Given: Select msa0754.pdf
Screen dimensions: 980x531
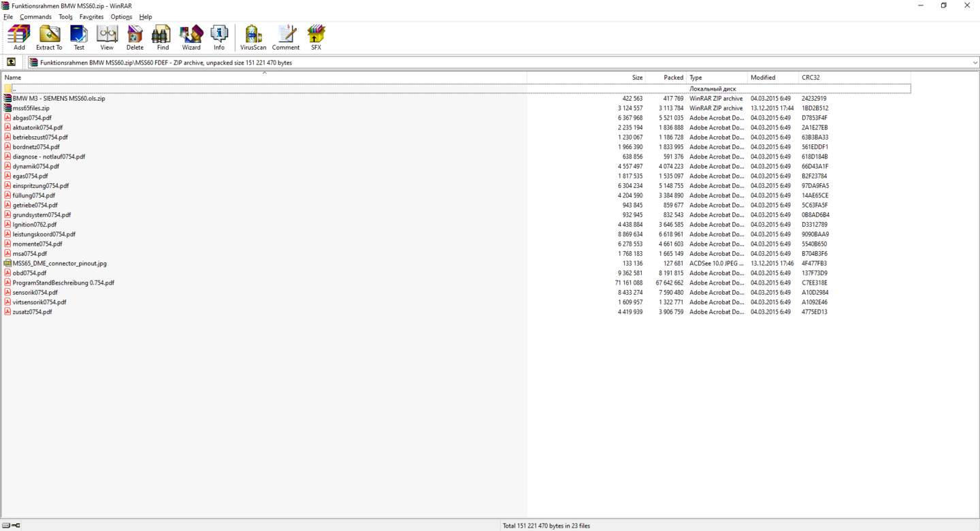Looking at the screenshot, I should click(x=30, y=254).
